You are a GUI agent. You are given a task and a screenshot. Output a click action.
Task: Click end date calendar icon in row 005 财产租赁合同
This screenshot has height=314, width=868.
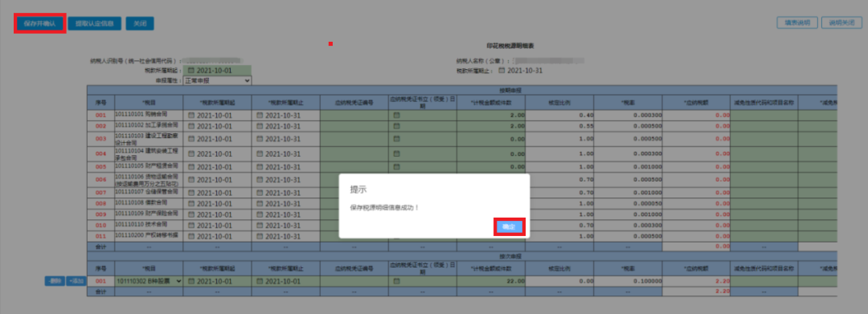tap(260, 166)
